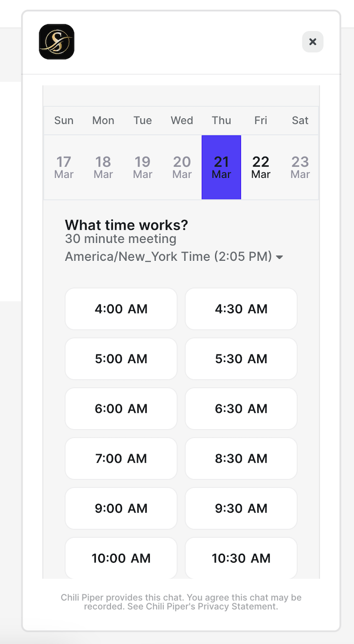Choose the 5:00 AM slot
Screen dimensions: 354x644
pos(121,359)
